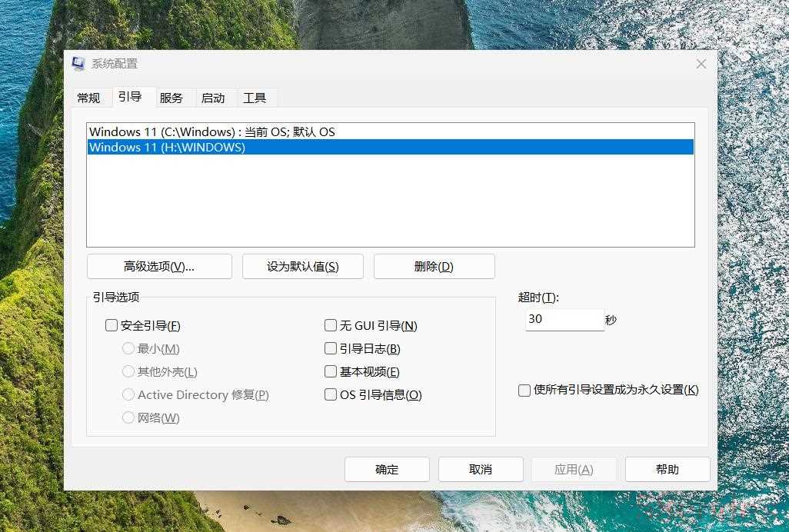The height and width of the screenshot is (532, 789).
Task: Confirm with the 确定 button
Action: click(387, 470)
